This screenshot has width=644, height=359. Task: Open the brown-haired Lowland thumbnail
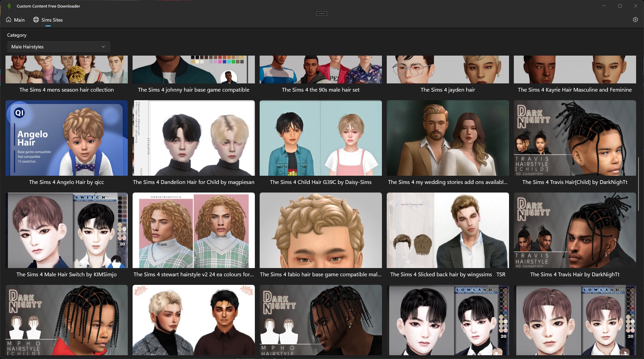coord(575,320)
